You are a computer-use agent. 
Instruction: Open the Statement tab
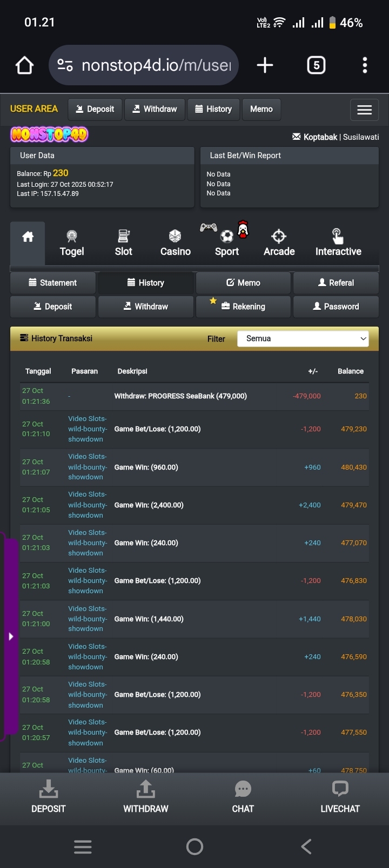pyautogui.click(x=53, y=283)
